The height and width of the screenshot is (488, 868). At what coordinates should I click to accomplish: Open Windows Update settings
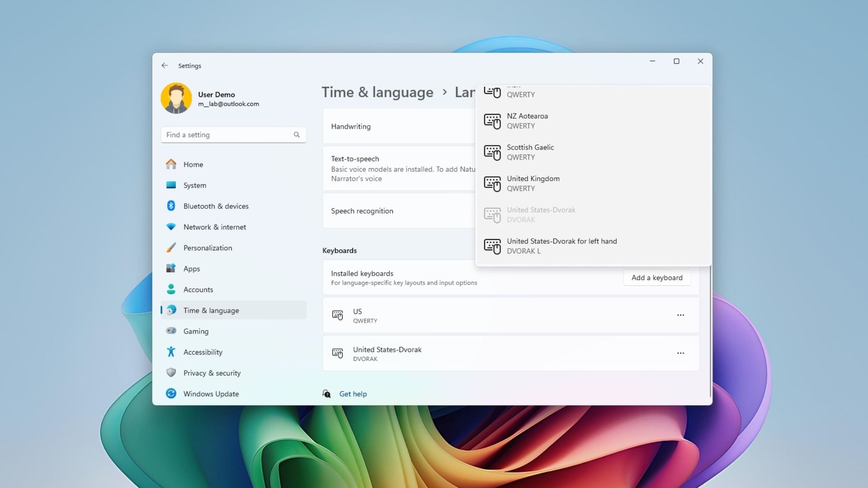pyautogui.click(x=233, y=394)
